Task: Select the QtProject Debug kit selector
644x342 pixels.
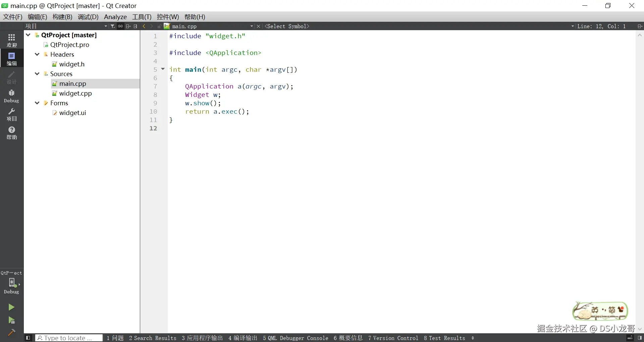Action: click(x=12, y=283)
